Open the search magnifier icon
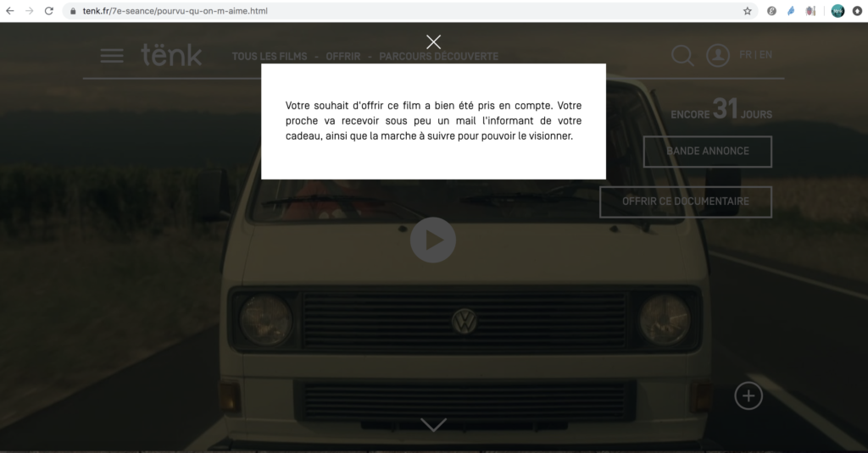Viewport: 868px width, 453px height. click(682, 56)
